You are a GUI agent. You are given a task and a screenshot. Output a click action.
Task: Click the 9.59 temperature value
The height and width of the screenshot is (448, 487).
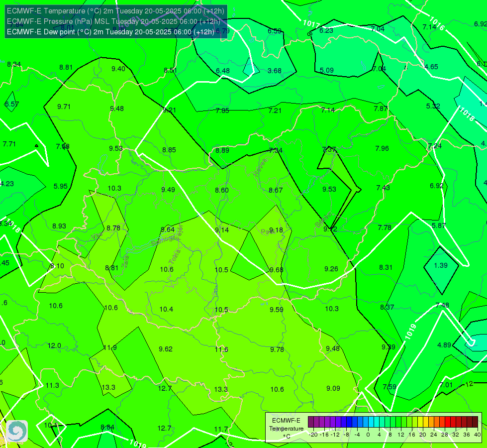click(277, 309)
